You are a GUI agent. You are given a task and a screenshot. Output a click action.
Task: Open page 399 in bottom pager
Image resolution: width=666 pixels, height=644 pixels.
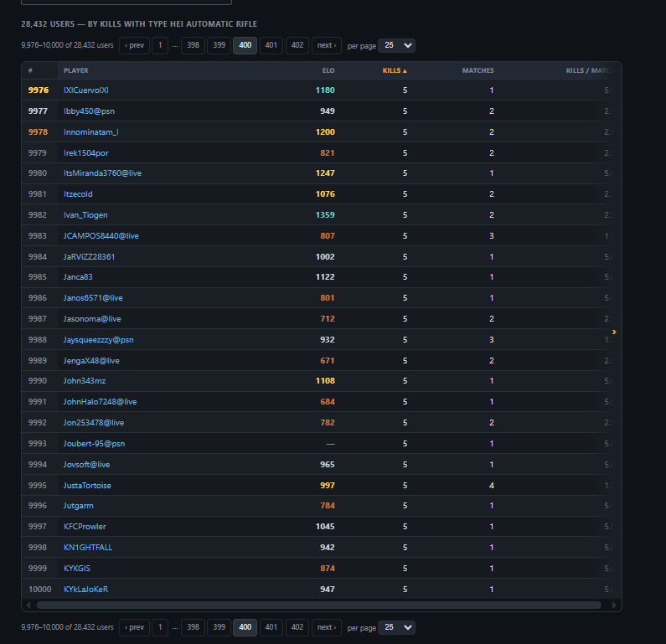pos(219,627)
